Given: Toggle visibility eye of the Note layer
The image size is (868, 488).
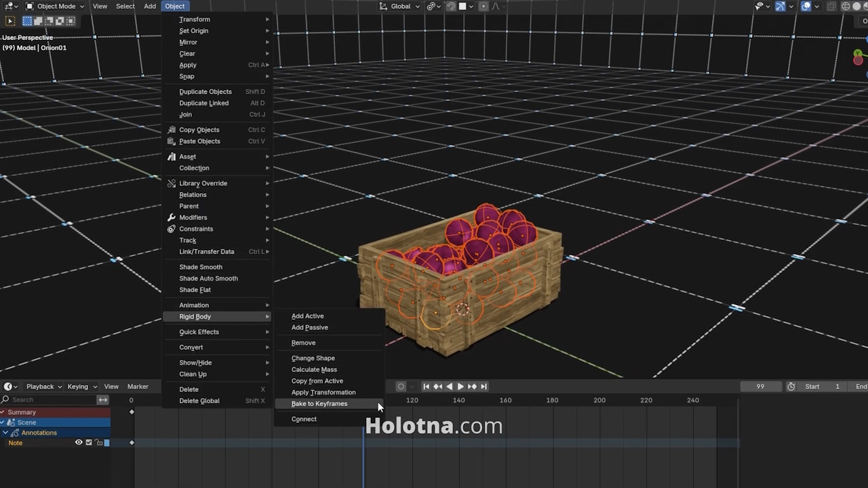Looking at the screenshot, I should pos(79,443).
